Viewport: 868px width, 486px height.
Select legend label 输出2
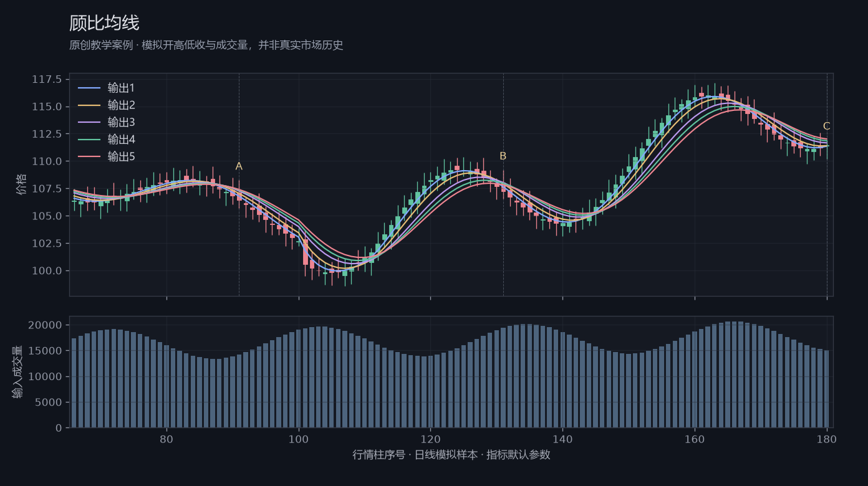[x=121, y=105]
